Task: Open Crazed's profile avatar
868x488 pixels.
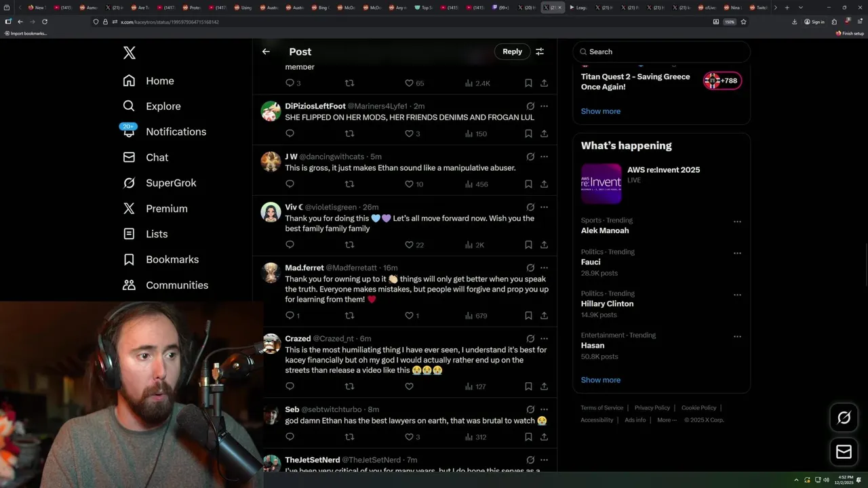Action: click(x=271, y=344)
